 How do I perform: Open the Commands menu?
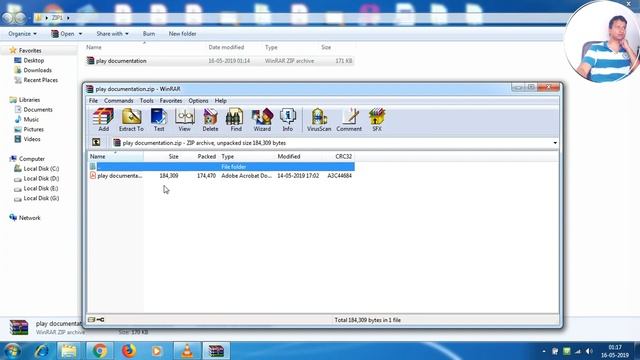click(118, 100)
